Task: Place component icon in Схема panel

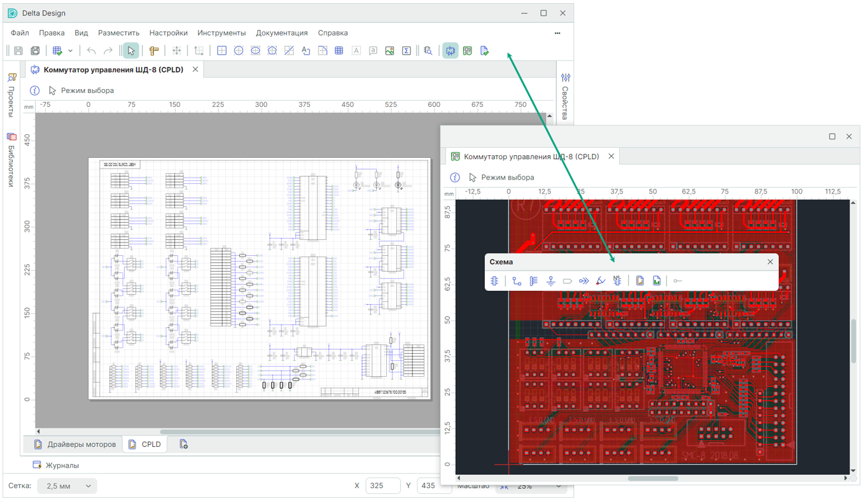Action: (x=495, y=281)
